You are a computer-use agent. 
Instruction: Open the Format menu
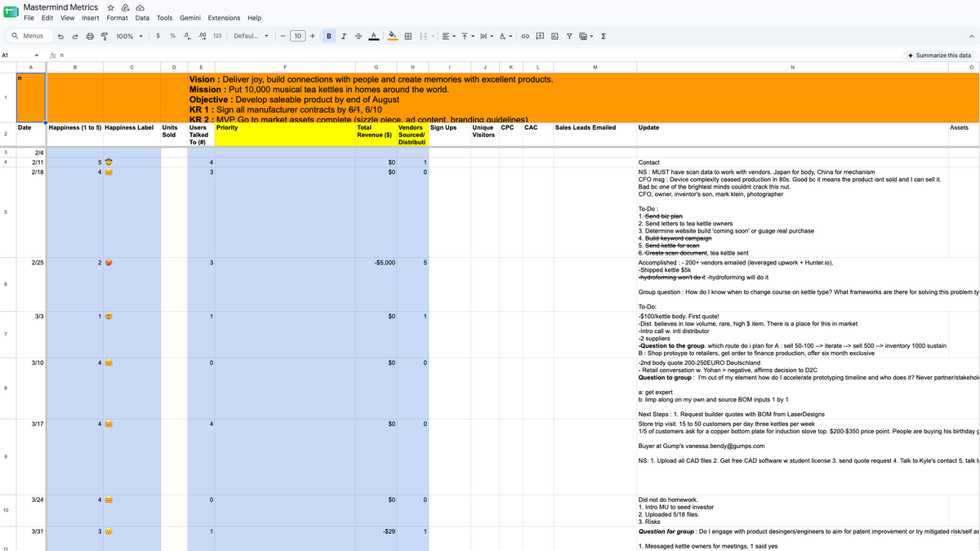click(117, 18)
